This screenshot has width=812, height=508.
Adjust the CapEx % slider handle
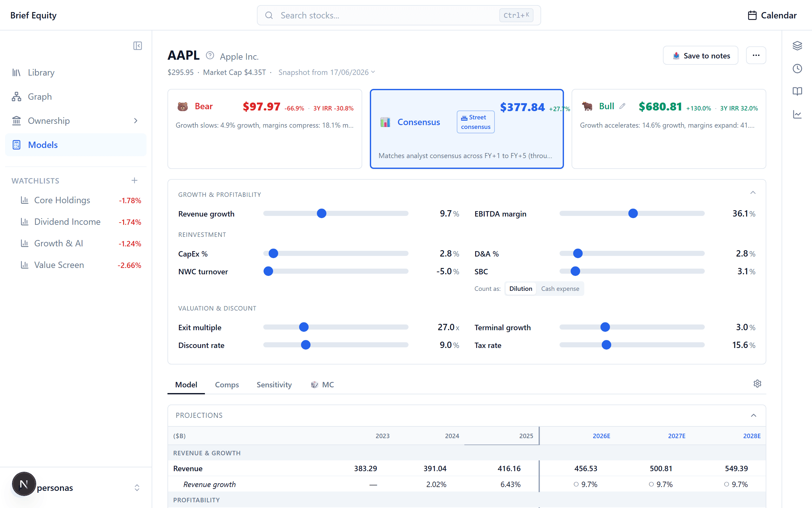point(273,254)
